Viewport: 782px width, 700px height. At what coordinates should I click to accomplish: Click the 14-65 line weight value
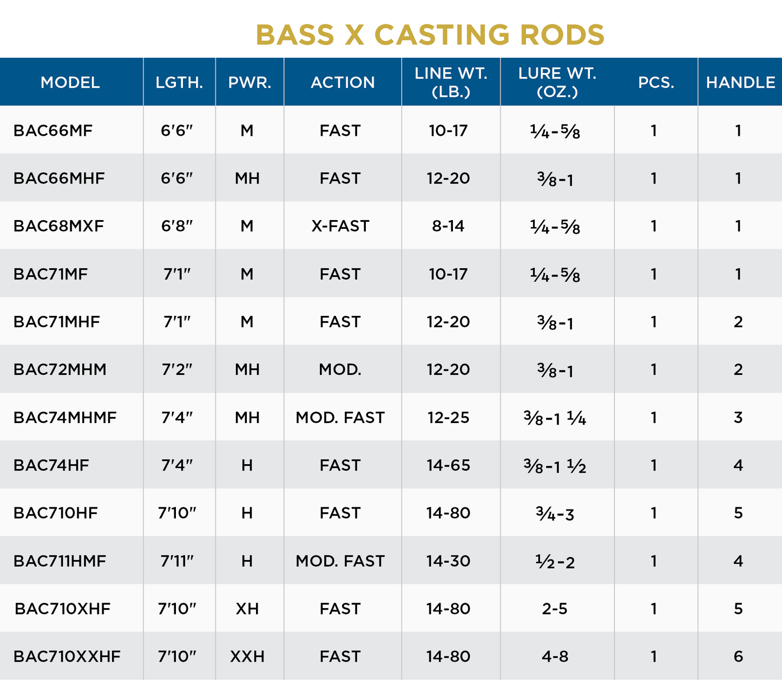coord(448,465)
